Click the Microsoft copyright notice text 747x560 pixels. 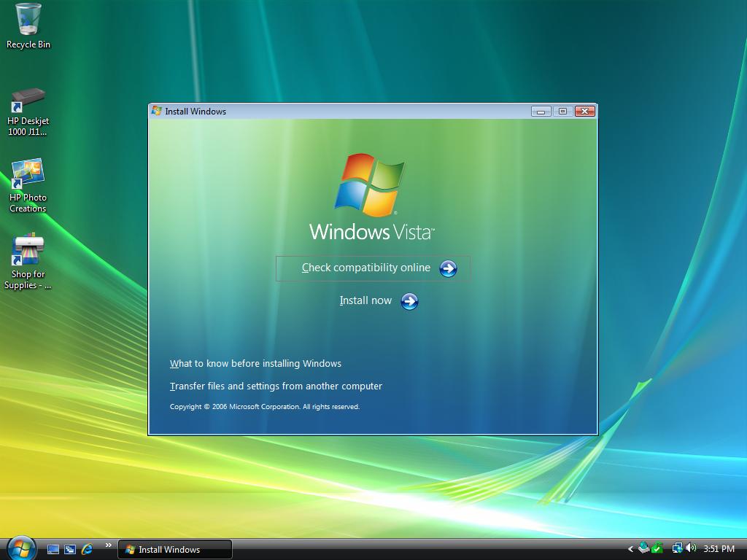pos(265,407)
